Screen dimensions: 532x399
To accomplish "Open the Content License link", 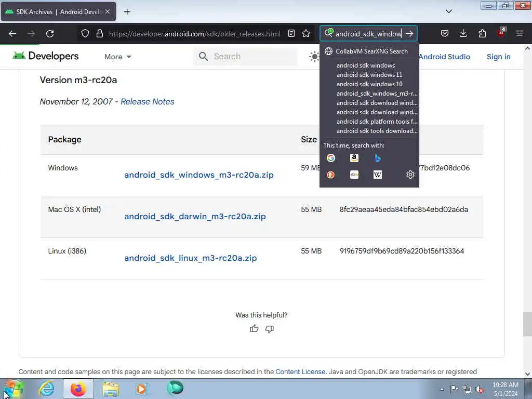I will coord(300,371).
